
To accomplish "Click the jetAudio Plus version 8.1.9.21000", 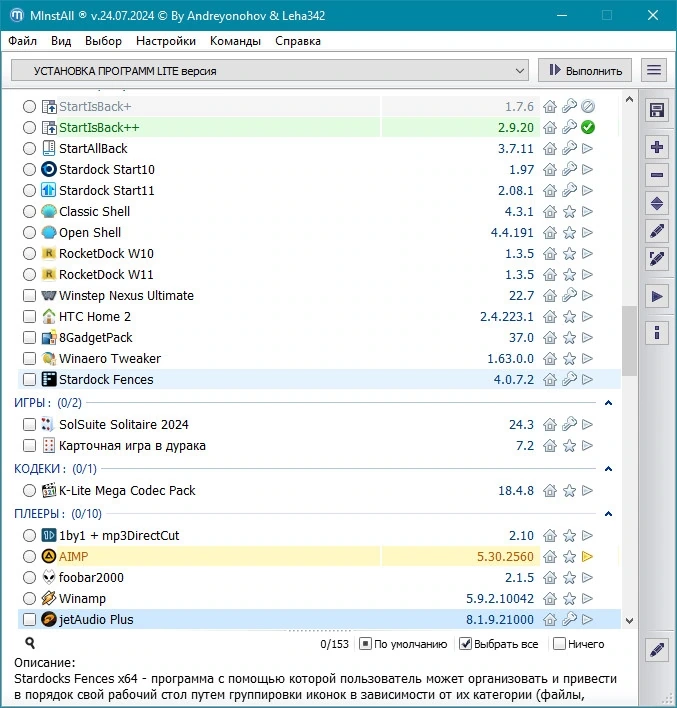I will pyautogui.click(x=500, y=620).
